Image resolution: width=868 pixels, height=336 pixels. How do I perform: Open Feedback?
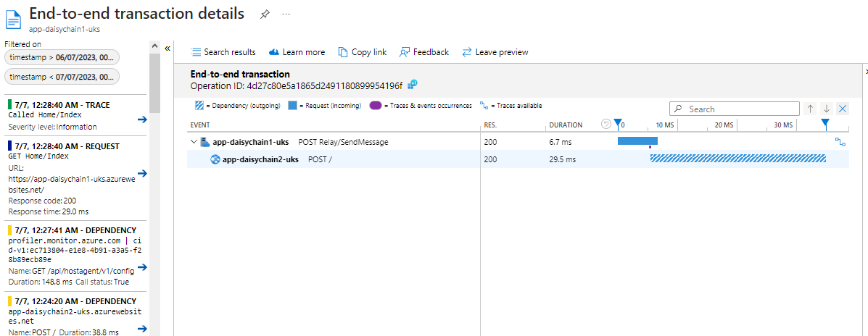point(423,52)
